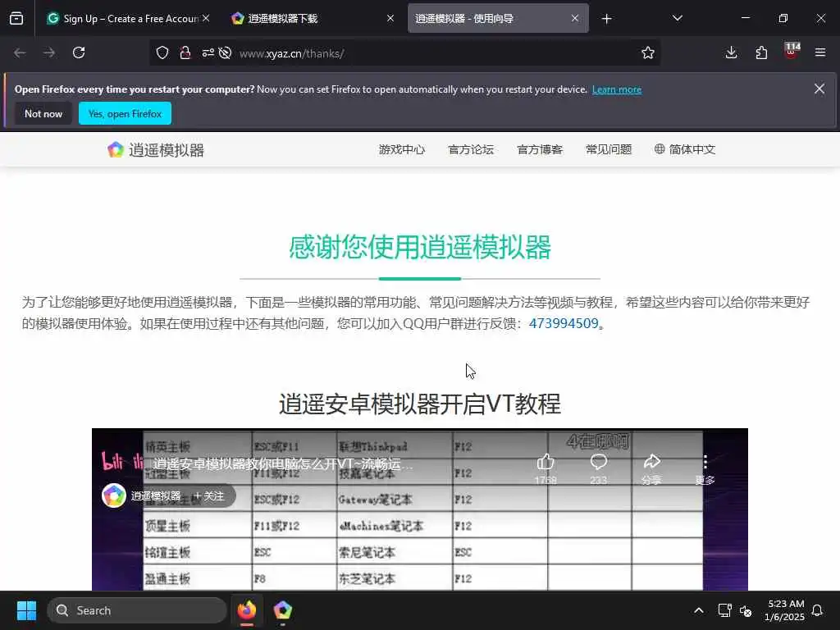Open 游戏中心 in the site menu
This screenshot has width=840, height=630.
coord(402,149)
